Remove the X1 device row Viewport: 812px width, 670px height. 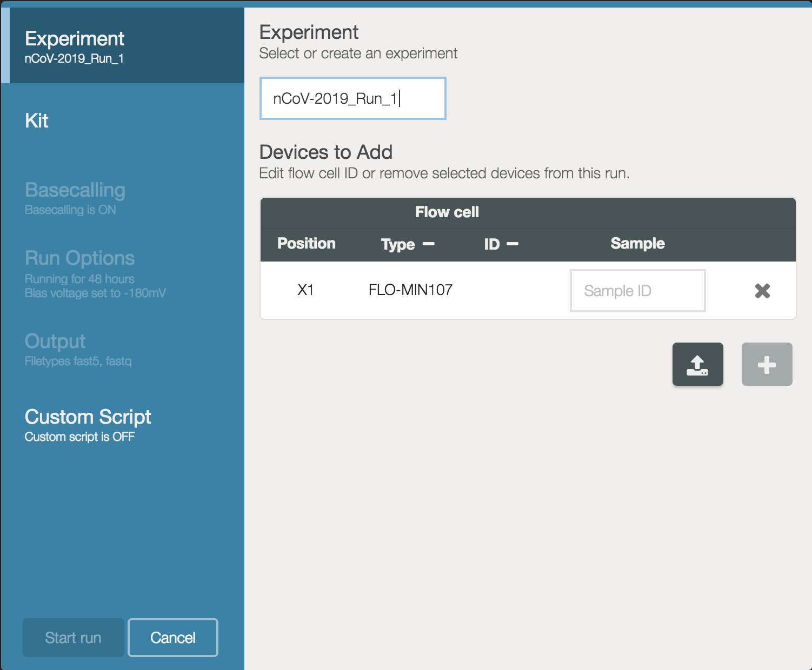(762, 291)
